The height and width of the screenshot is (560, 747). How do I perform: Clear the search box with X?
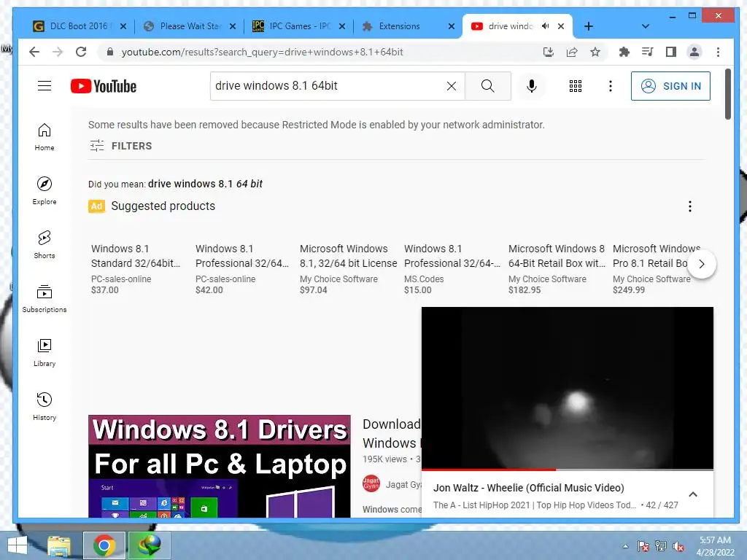(451, 86)
